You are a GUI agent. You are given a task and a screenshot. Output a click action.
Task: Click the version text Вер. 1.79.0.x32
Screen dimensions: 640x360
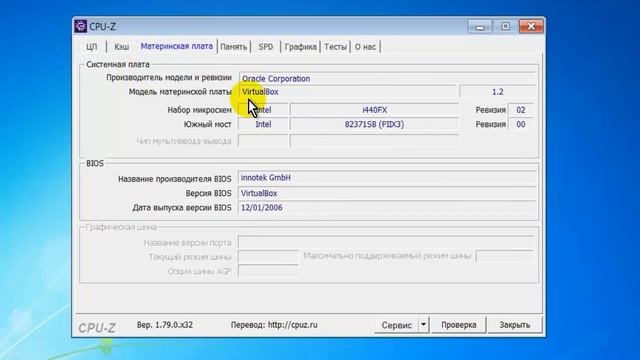(164, 325)
